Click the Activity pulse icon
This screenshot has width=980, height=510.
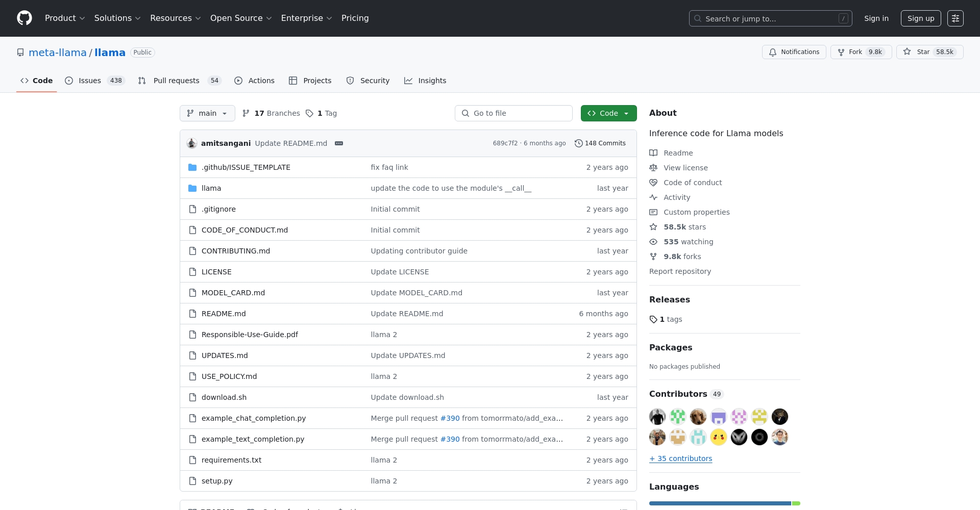point(653,197)
